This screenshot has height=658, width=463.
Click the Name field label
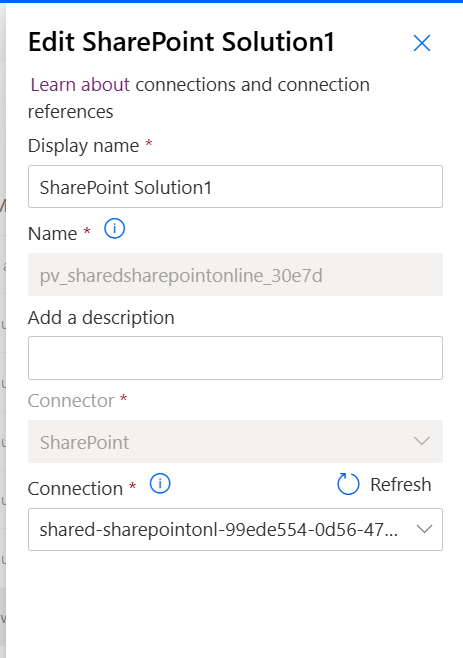[x=52, y=234]
